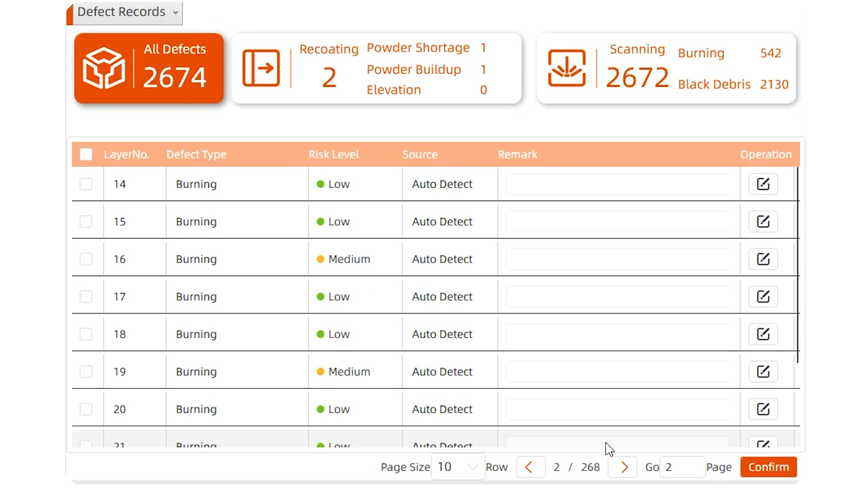The image size is (868, 488).
Task: Click the table's vertical scrollbar
Action: click(x=797, y=264)
